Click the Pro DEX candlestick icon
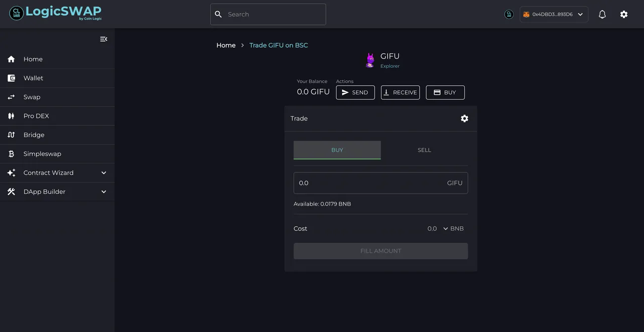The height and width of the screenshot is (332, 644). (x=11, y=116)
